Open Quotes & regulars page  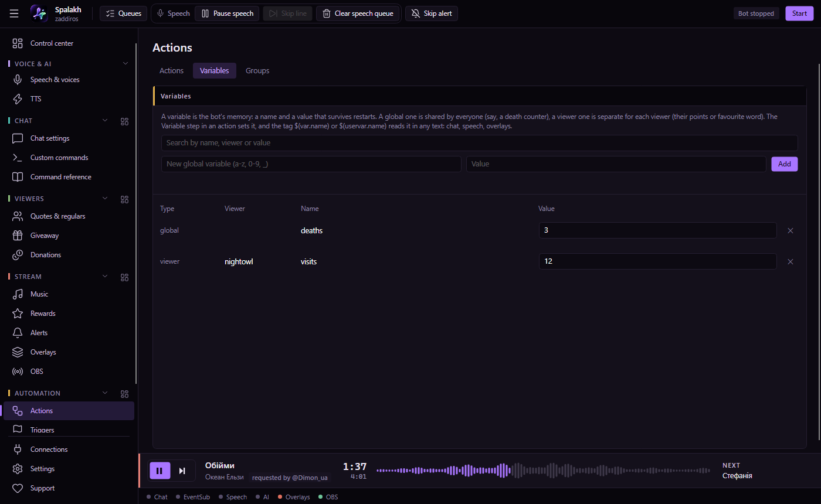click(x=69, y=216)
